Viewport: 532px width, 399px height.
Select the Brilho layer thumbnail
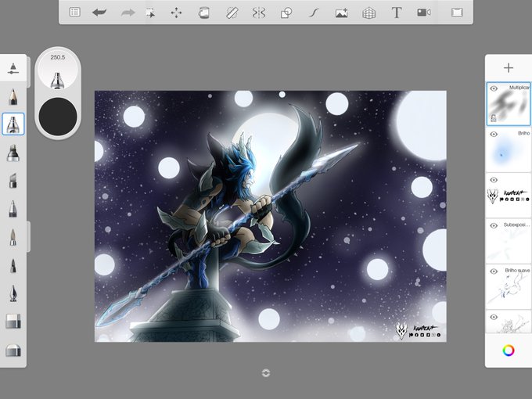pos(509,149)
